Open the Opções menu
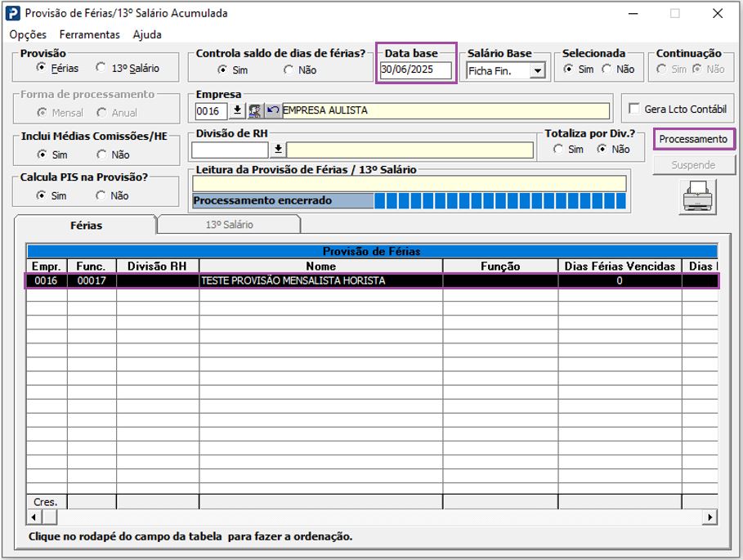This screenshot has height=560, width=743. tap(29, 34)
